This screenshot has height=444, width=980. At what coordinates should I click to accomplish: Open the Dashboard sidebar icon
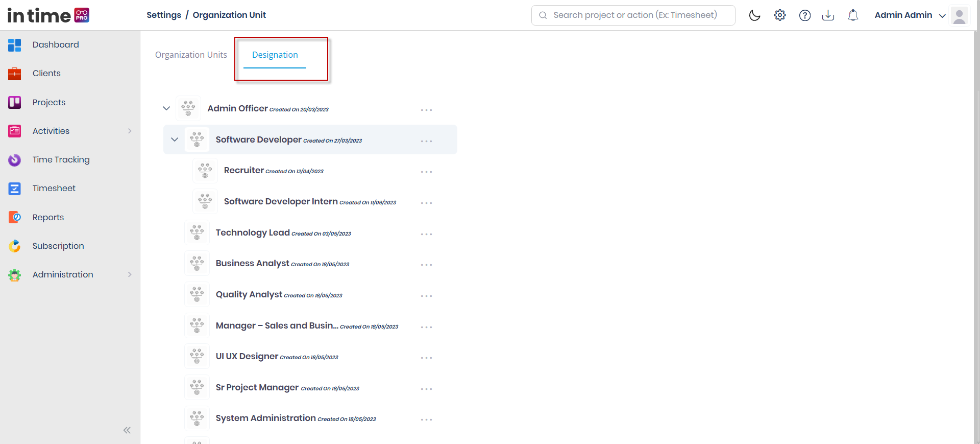15,45
